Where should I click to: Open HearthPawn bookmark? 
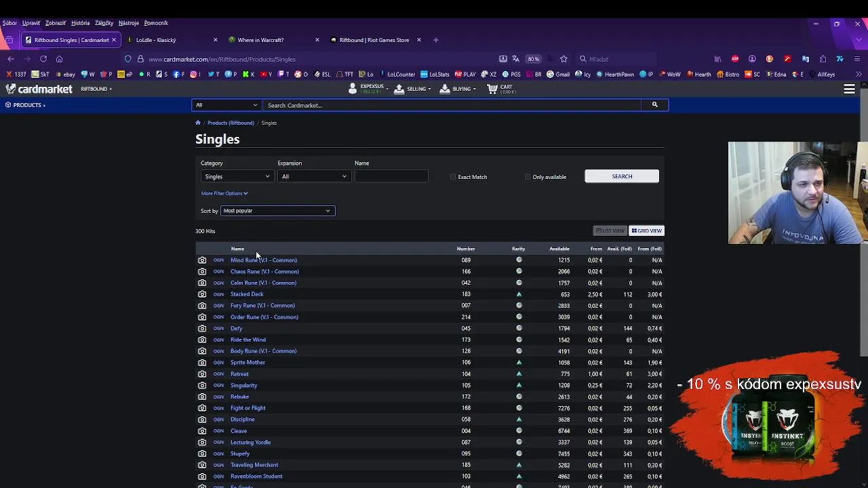[x=614, y=75]
